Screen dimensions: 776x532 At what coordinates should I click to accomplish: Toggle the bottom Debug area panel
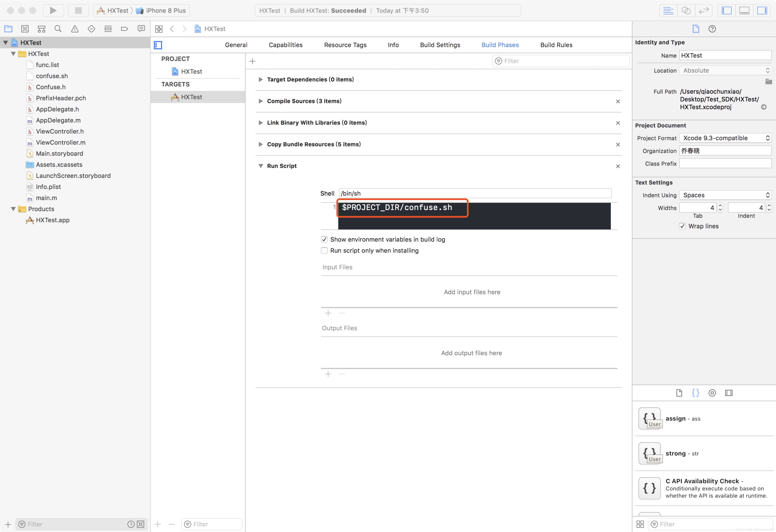point(744,10)
